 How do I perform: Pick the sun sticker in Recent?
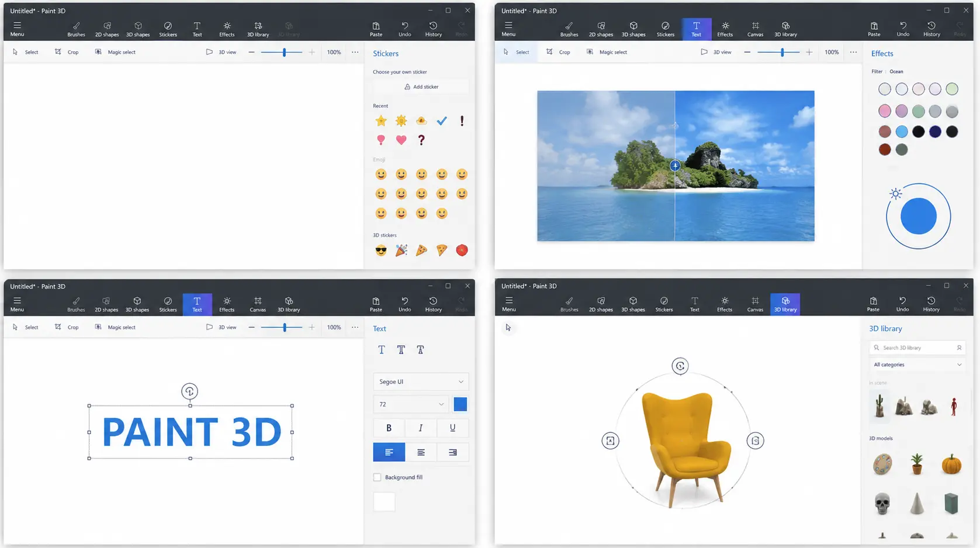pos(401,121)
